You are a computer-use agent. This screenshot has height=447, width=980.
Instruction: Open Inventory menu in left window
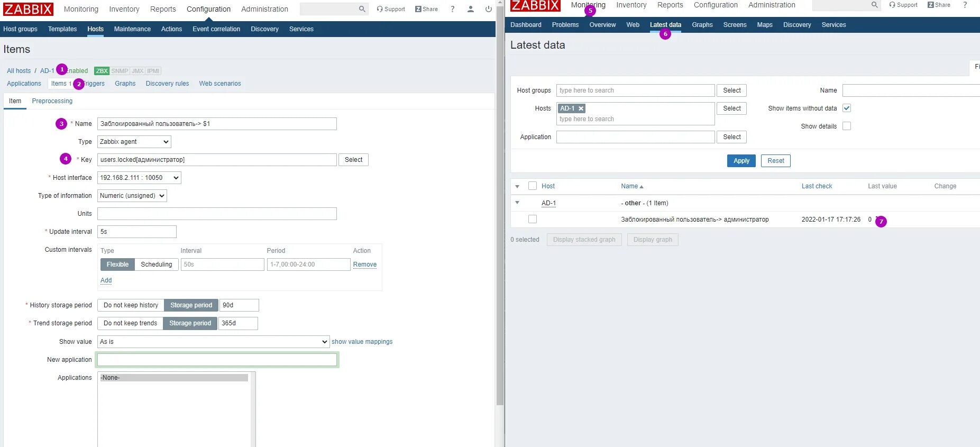tap(124, 9)
